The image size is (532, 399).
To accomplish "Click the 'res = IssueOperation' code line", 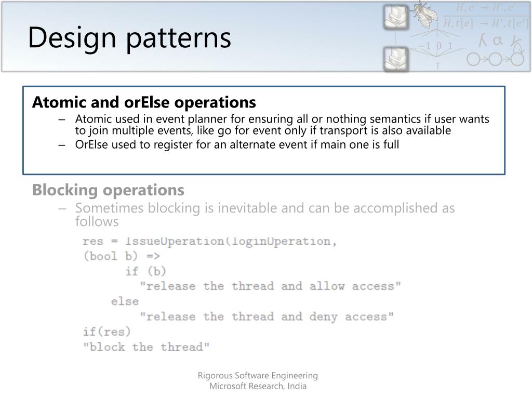I will (x=210, y=241).
